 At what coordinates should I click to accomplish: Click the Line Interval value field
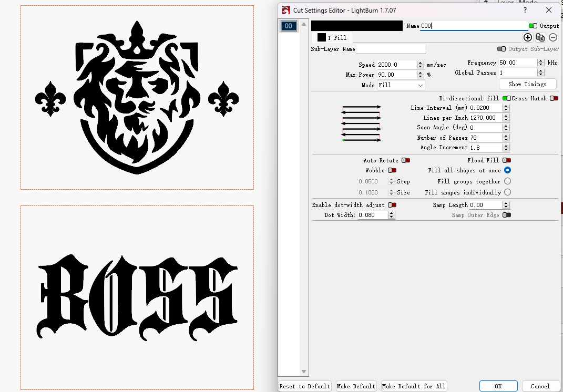[486, 108]
